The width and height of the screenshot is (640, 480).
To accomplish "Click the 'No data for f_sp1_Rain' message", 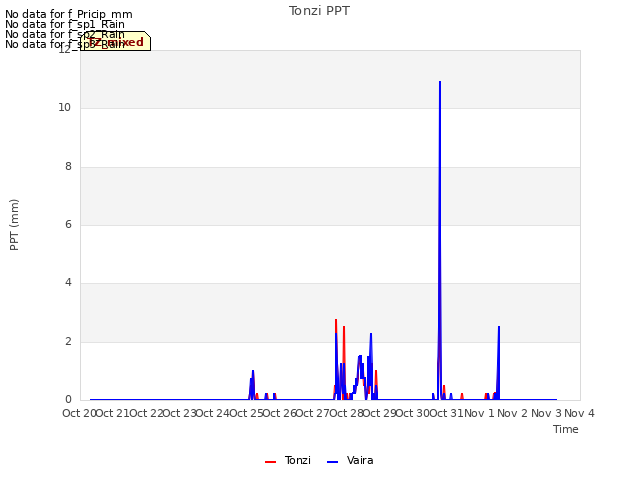I will (64, 24).
